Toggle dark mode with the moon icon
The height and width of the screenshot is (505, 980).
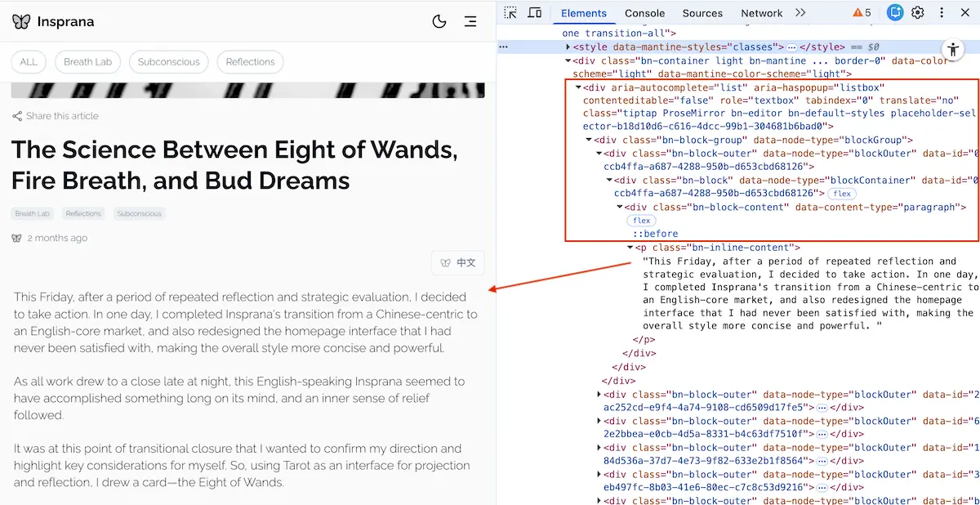pyautogui.click(x=439, y=21)
